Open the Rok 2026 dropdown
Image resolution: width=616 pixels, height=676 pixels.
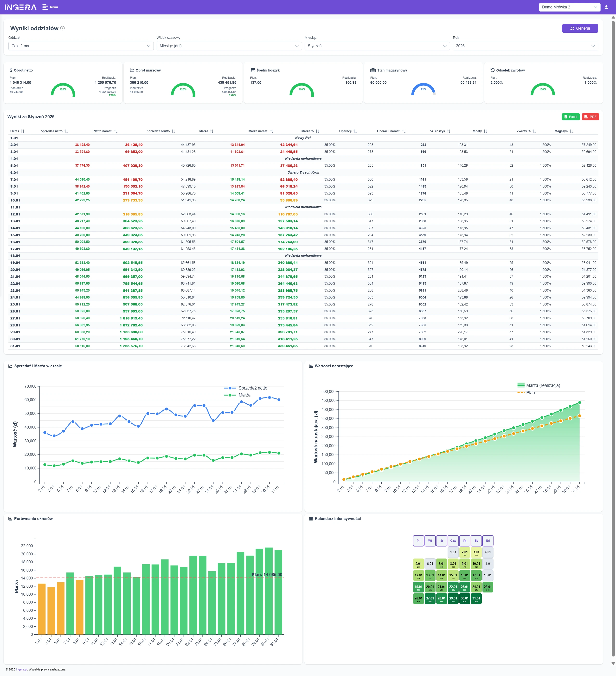[x=525, y=46]
